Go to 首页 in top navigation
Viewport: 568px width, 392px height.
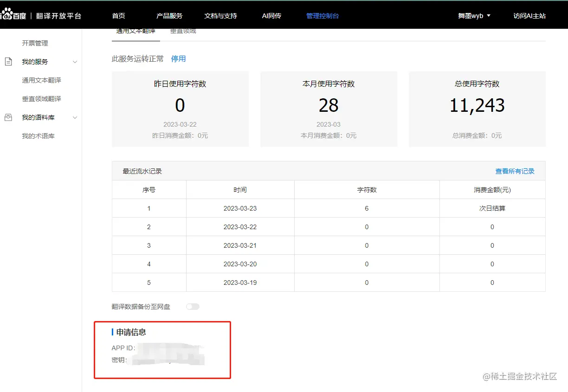point(118,16)
